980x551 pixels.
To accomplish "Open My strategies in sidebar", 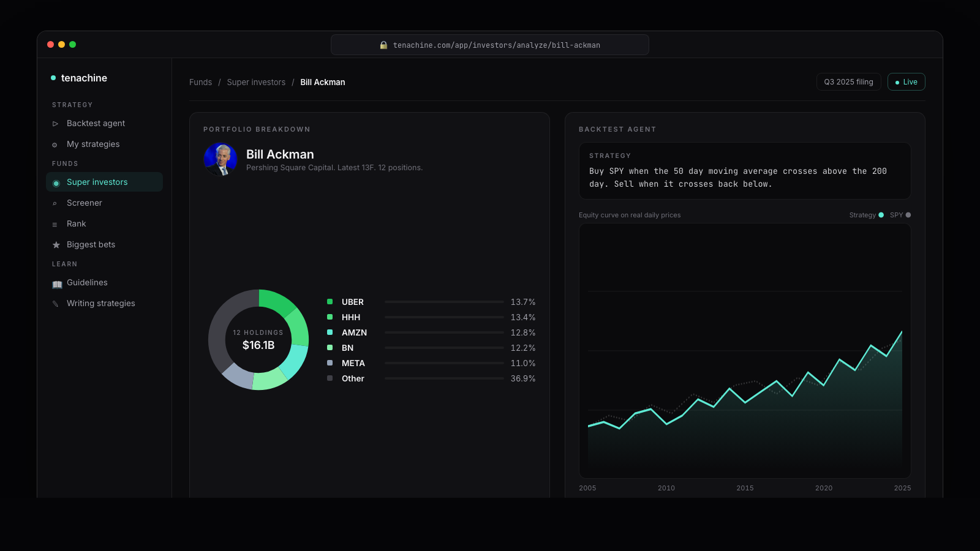I will (x=104, y=144).
